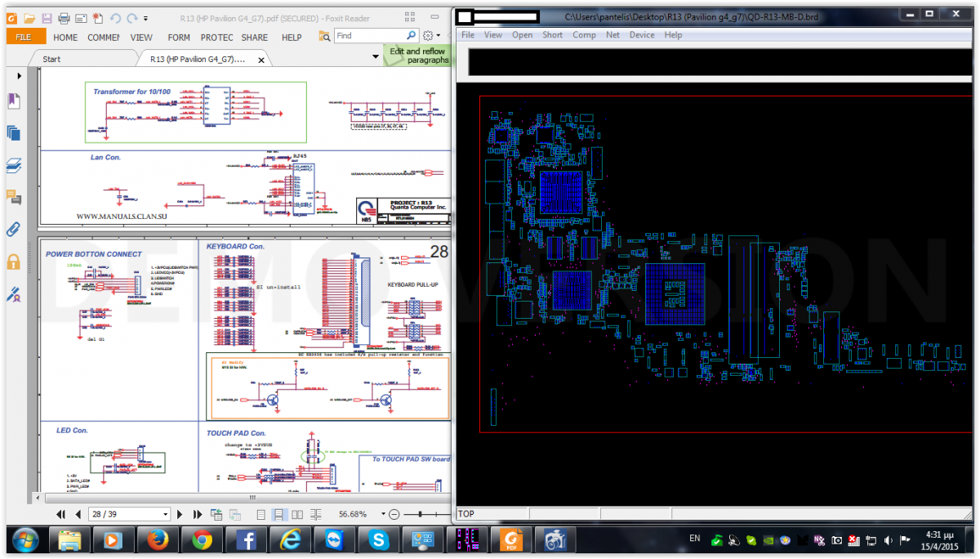Image resolution: width=980 pixels, height=559 pixels.
Task: Redo action in Foxit quick toolbar
Action: [131, 18]
